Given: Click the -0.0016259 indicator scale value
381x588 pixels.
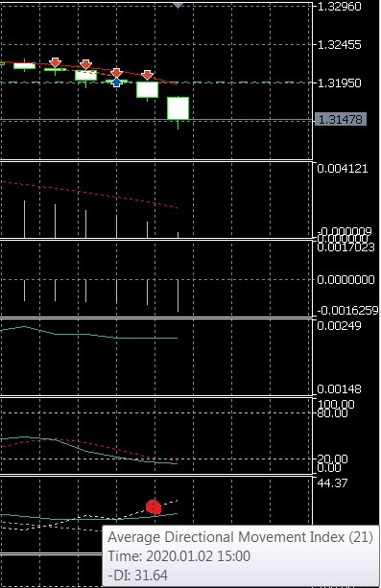Looking at the screenshot, I should coord(347,311).
